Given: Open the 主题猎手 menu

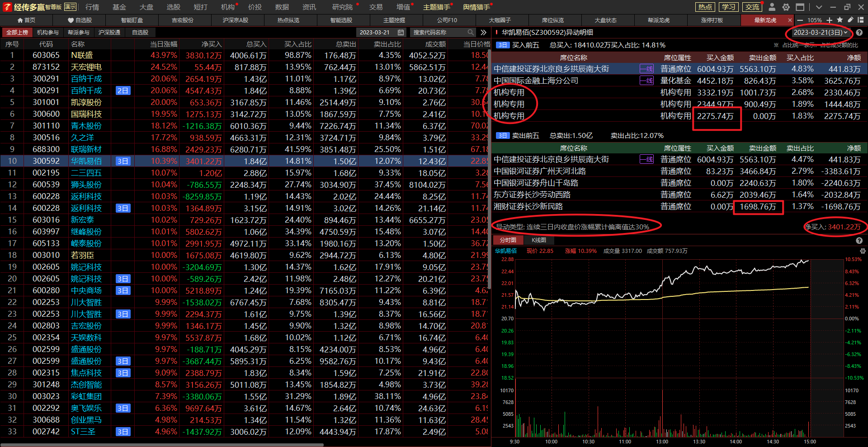Looking at the screenshot, I should click(x=437, y=7).
